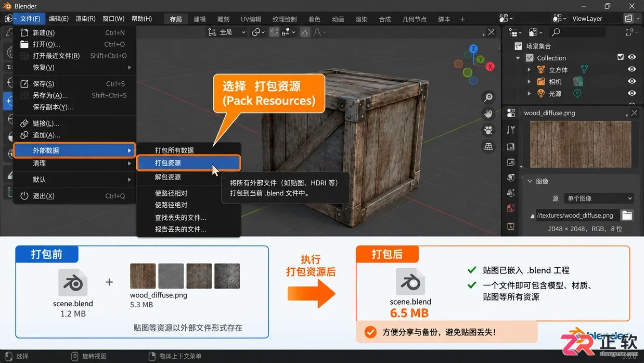Unlink image with X beside wood_diffuse.png

tap(634, 113)
